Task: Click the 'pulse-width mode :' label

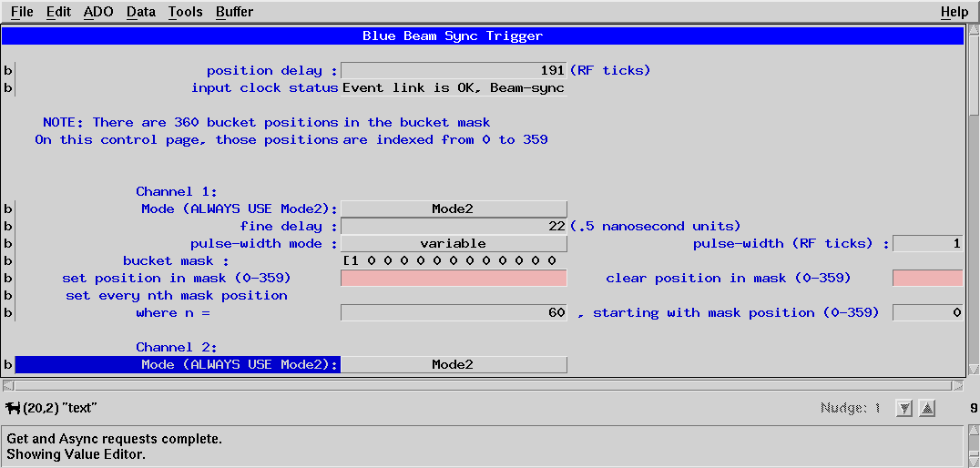Action: click(264, 244)
